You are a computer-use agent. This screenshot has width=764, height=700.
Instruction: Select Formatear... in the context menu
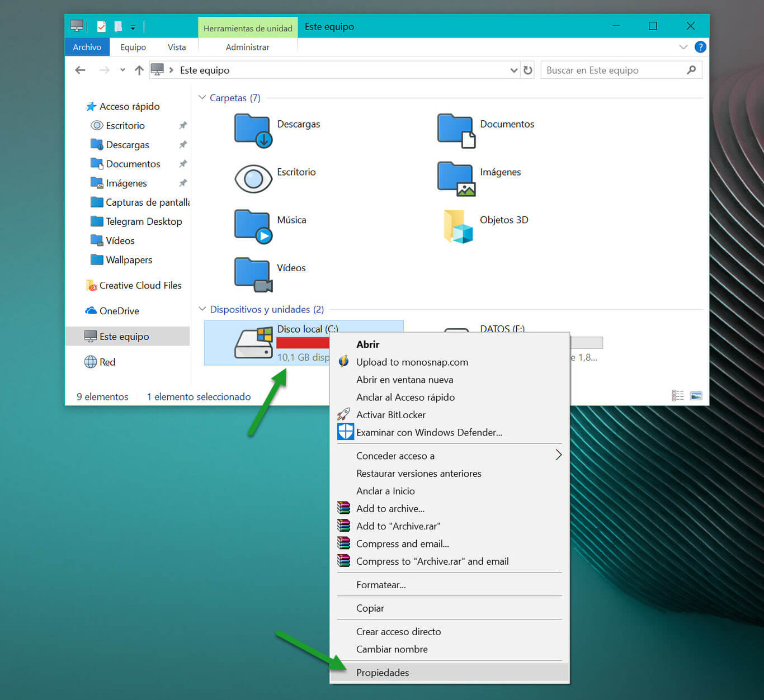tap(381, 585)
